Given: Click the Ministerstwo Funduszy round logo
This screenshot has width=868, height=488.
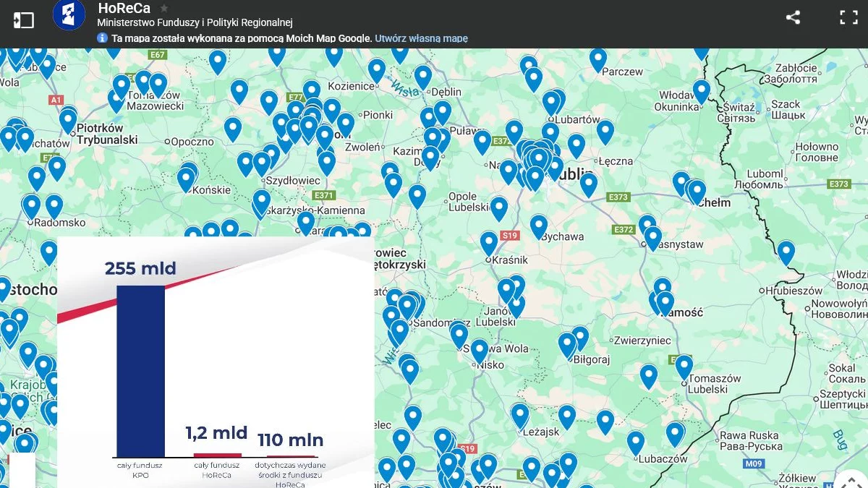Looking at the screenshot, I should (69, 15).
